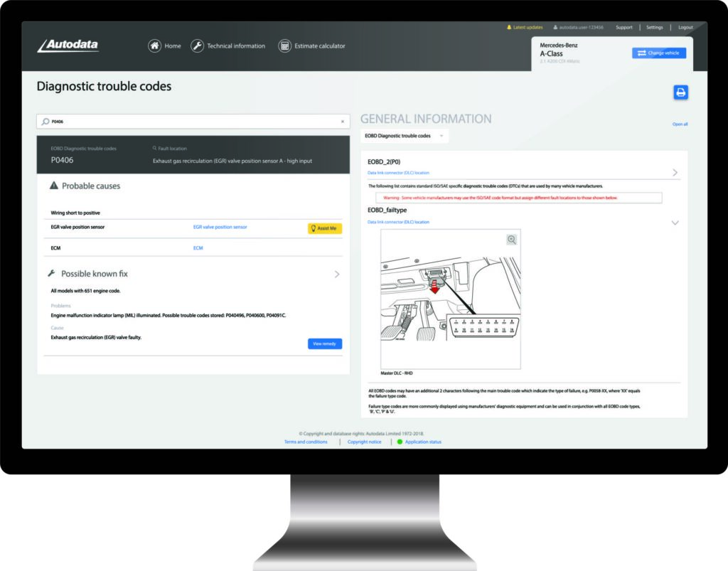Viewport: 728px width, 571px height.
Task: Open the blue ECM link
Action: tap(198, 248)
